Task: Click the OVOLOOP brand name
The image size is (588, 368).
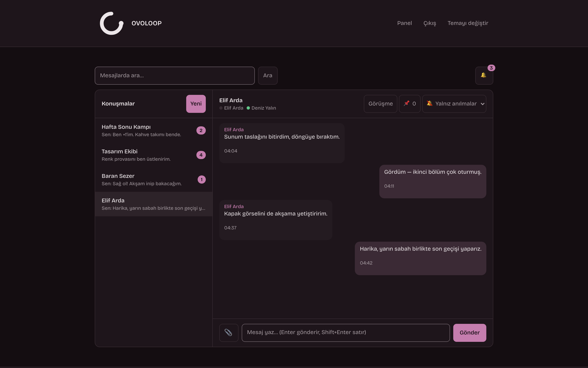Action: [147, 23]
